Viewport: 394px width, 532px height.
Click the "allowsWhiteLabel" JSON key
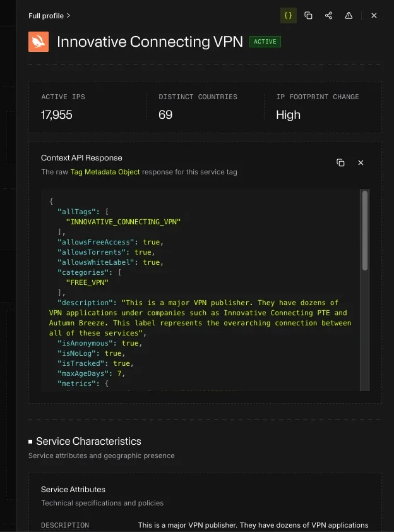[x=96, y=262]
